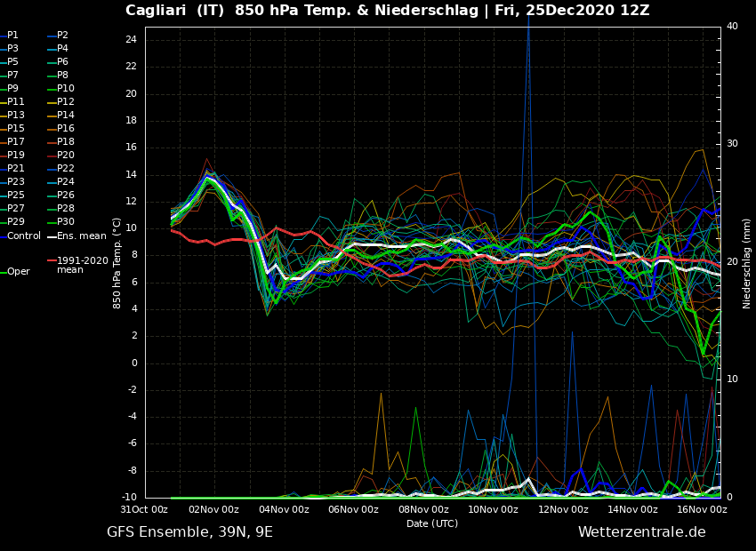Select the P29 legend entry
Viewport: 756px width, 551px height.
pyautogui.click(x=16, y=222)
